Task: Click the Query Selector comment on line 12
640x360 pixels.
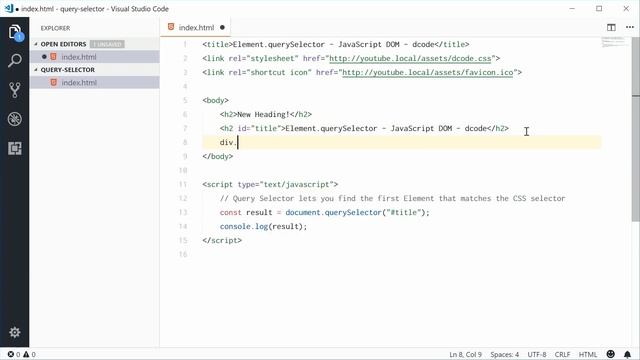Action: (x=392, y=198)
